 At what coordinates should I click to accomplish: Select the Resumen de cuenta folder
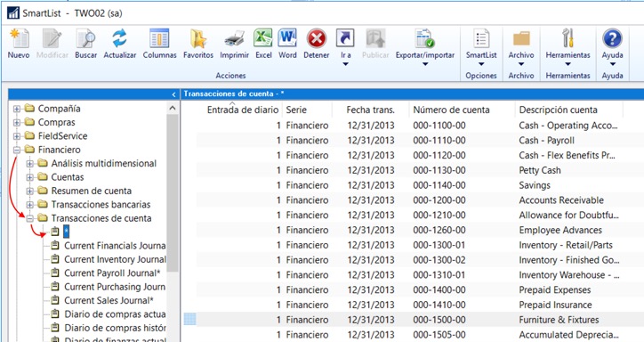tap(92, 191)
